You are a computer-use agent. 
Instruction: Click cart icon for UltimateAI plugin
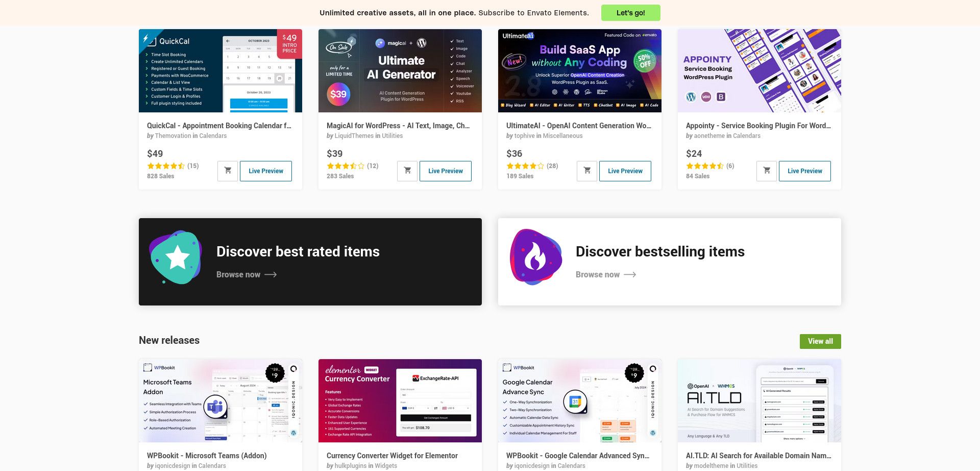pyautogui.click(x=587, y=171)
